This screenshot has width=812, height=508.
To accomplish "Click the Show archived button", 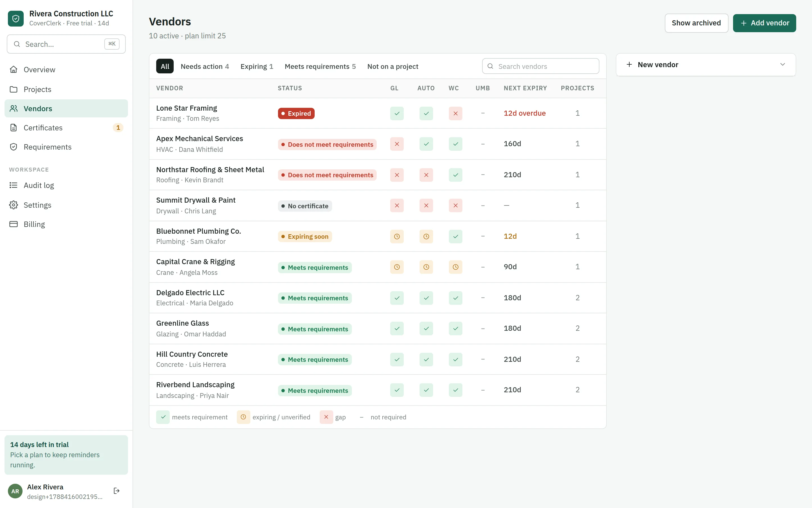I will [696, 23].
